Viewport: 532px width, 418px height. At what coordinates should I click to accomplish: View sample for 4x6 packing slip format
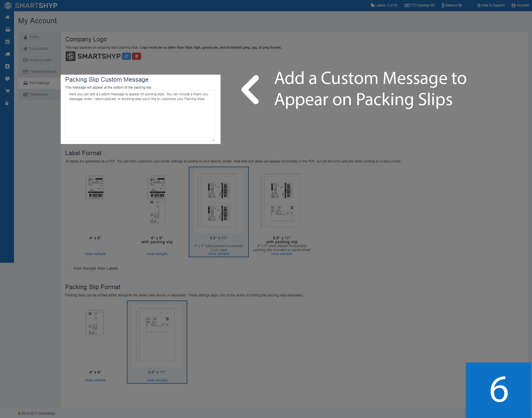95,380
